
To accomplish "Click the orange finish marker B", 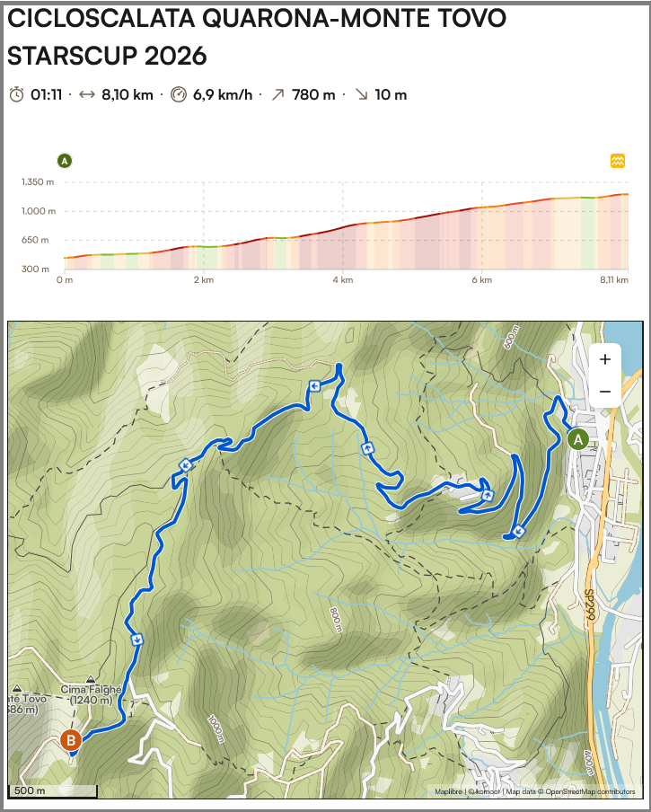I will click(70, 740).
